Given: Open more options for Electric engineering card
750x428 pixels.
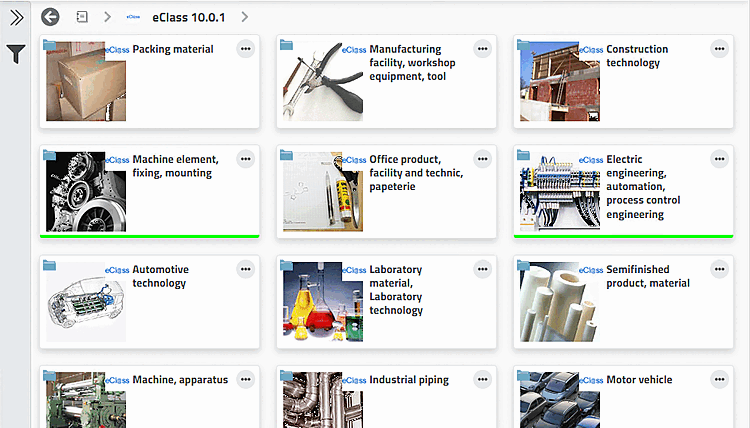Looking at the screenshot, I should pyautogui.click(x=720, y=159).
